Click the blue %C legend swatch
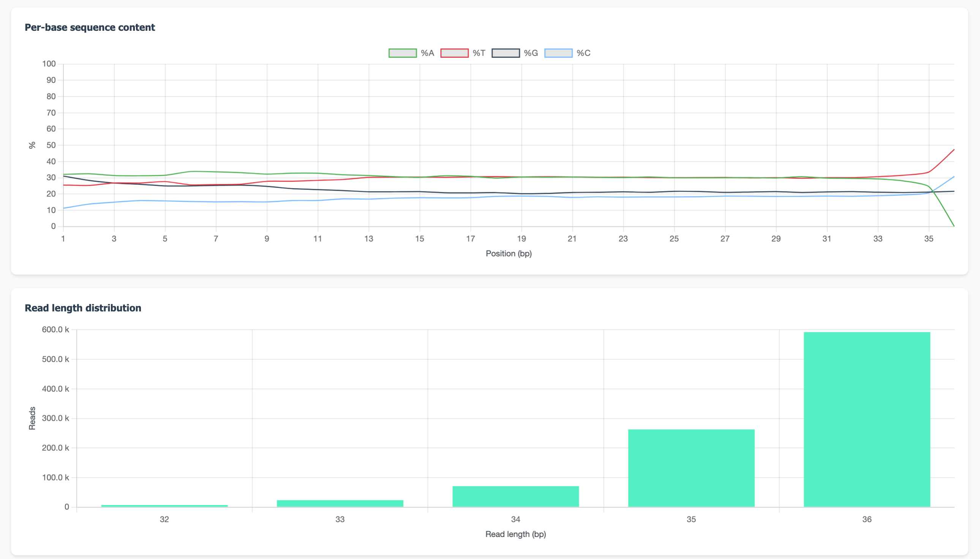 (558, 53)
